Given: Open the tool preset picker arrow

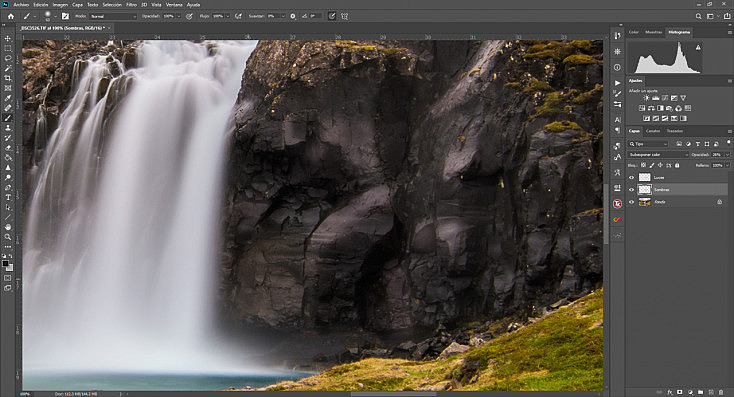Looking at the screenshot, I should coord(35,16).
